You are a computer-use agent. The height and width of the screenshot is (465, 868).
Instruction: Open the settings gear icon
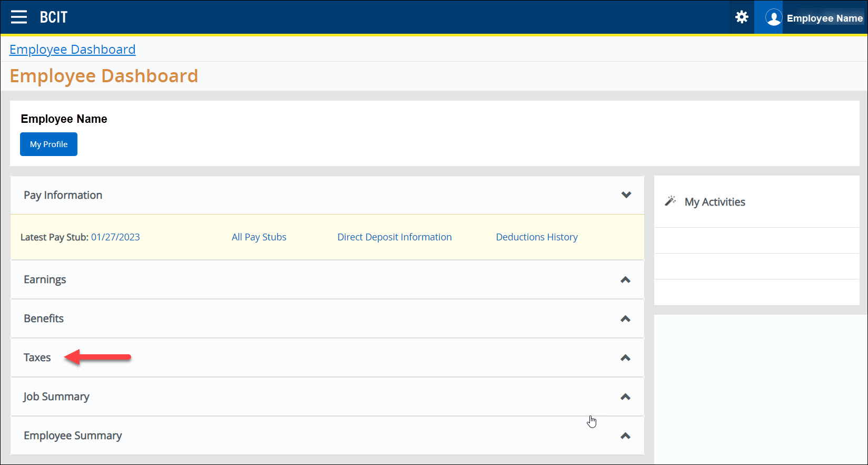(x=742, y=17)
